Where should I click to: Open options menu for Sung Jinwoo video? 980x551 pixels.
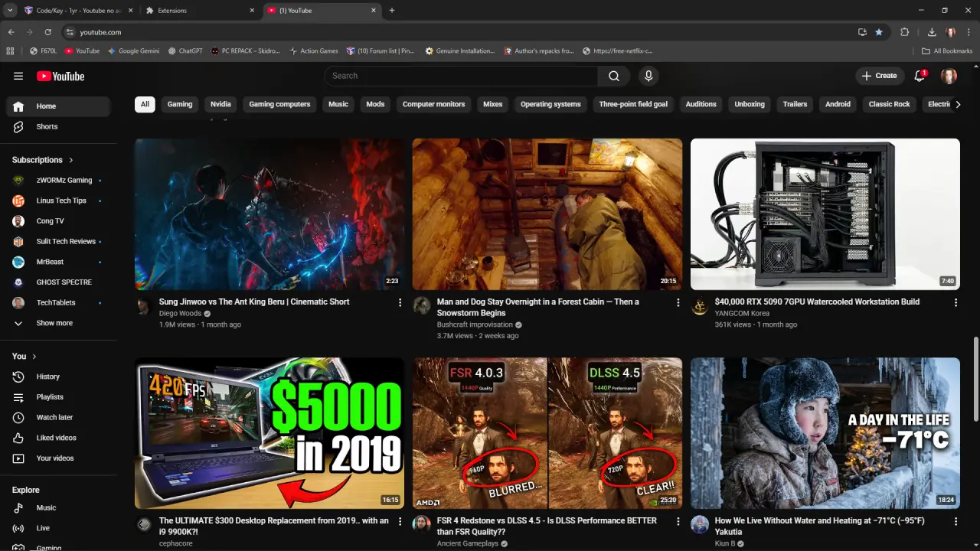(400, 303)
